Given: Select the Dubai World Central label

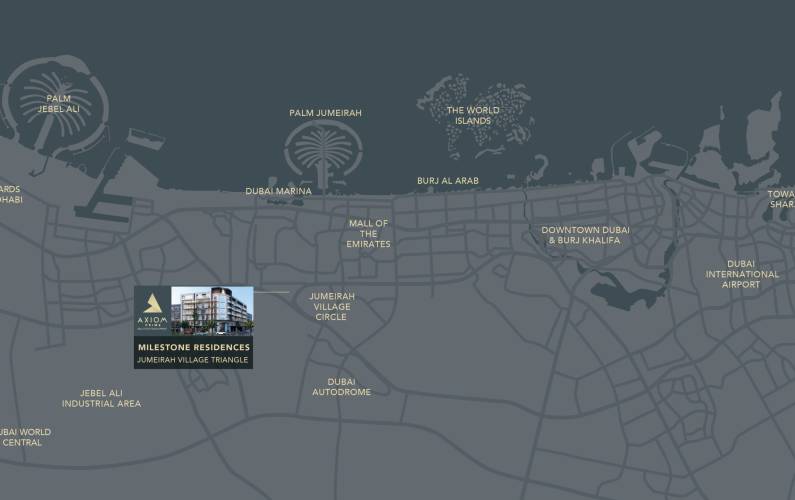Looking at the screenshot, I should click(22, 437).
